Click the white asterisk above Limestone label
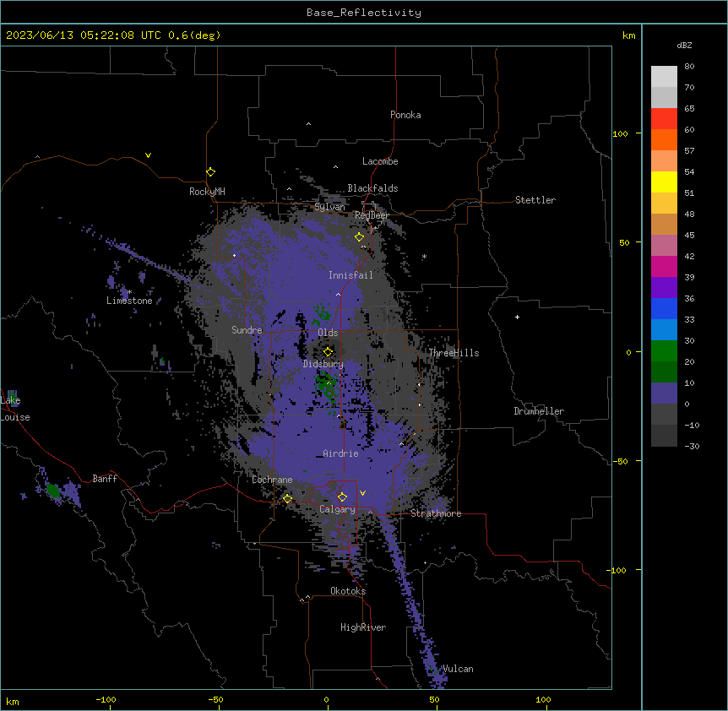 click(130, 292)
